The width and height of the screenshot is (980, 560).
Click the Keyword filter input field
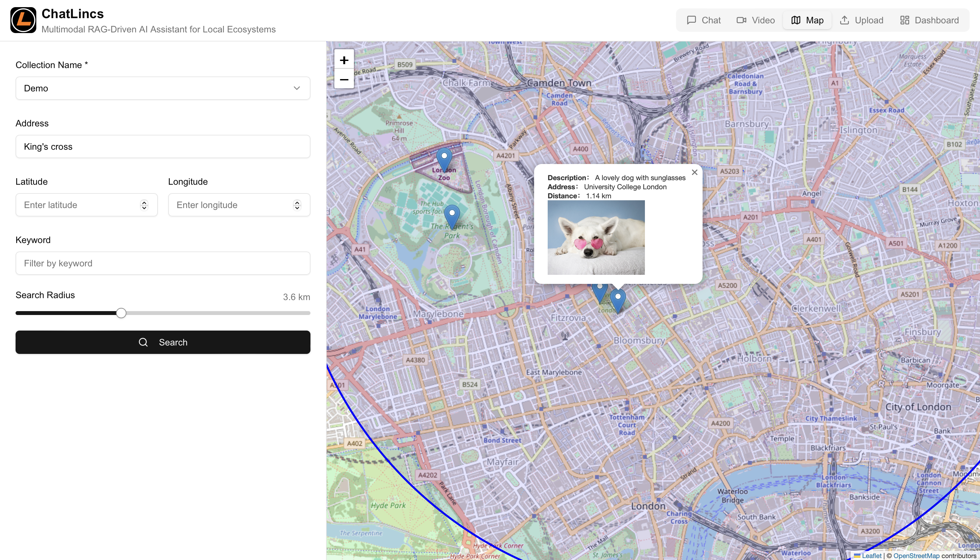tap(163, 263)
